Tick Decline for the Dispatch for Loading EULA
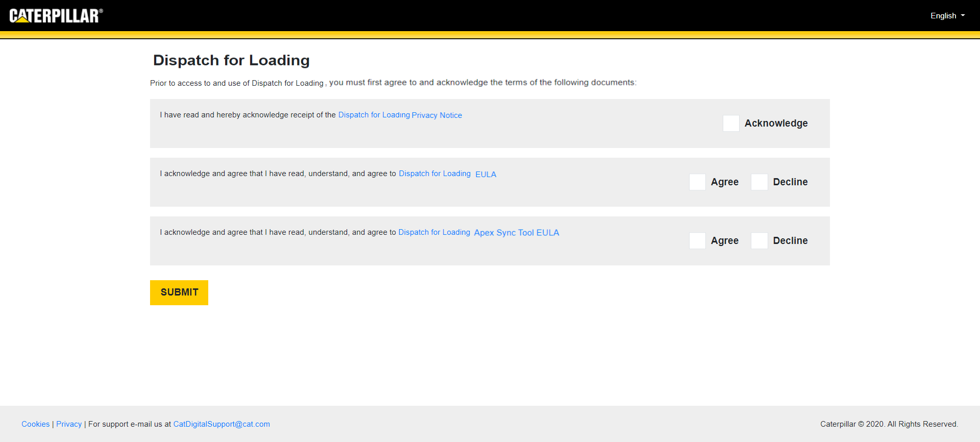 click(x=759, y=182)
